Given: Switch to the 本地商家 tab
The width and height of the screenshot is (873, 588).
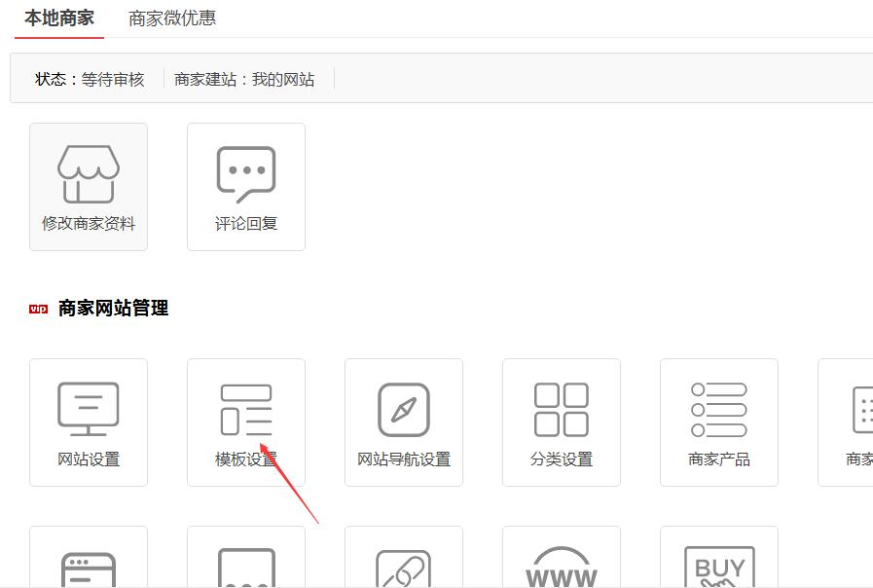Looking at the screenshot, I should [59, 18].
